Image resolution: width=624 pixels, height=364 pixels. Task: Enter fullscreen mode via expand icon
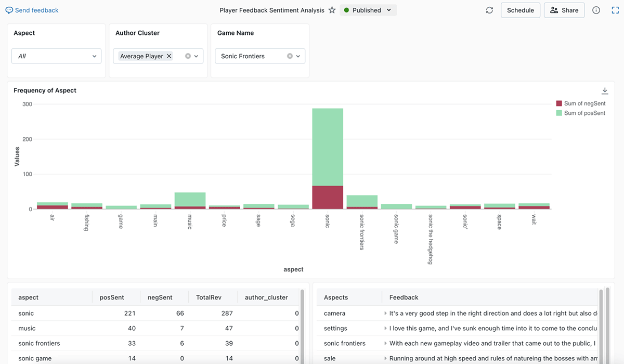(615, 10)
